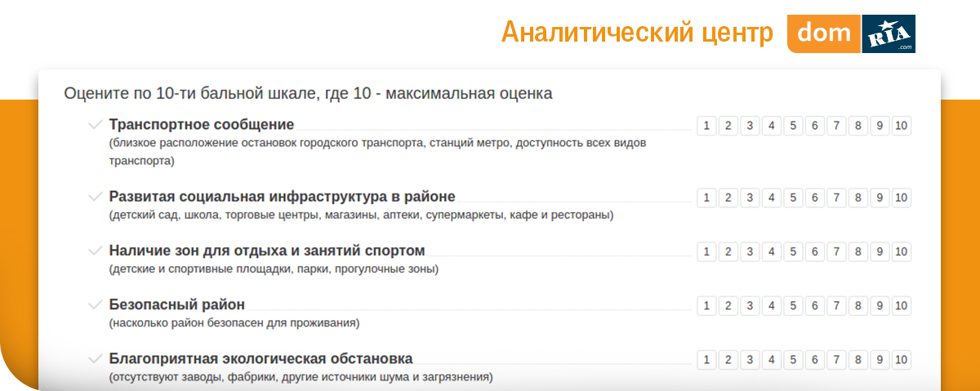Rate Благоприятная экологическая обстановка with score 10
Screen dimensions: 980x391
pos(901,360)
